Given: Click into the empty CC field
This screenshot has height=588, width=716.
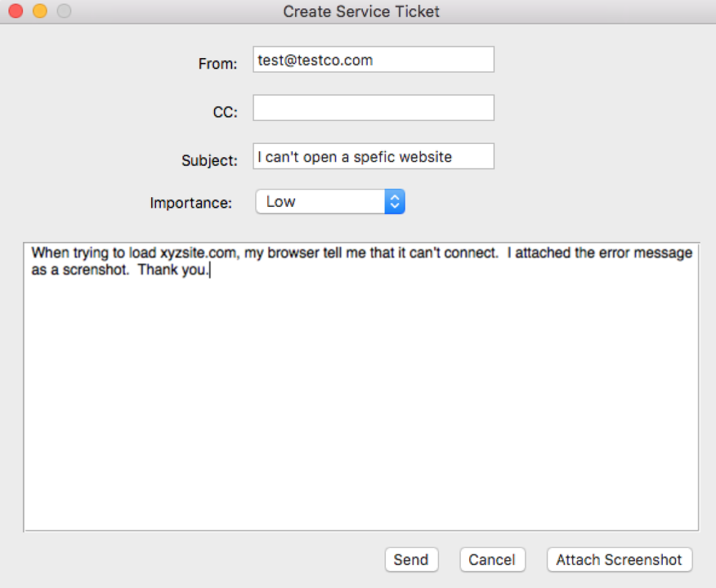Looking at the screenshot, I should pyautogui.click(x=373, y=108).
